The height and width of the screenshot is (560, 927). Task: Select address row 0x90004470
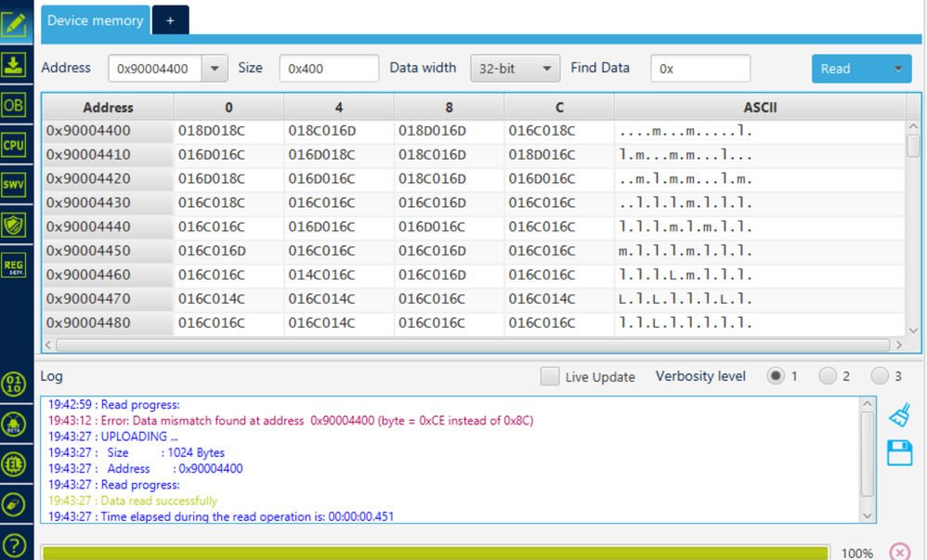[474, 299]
